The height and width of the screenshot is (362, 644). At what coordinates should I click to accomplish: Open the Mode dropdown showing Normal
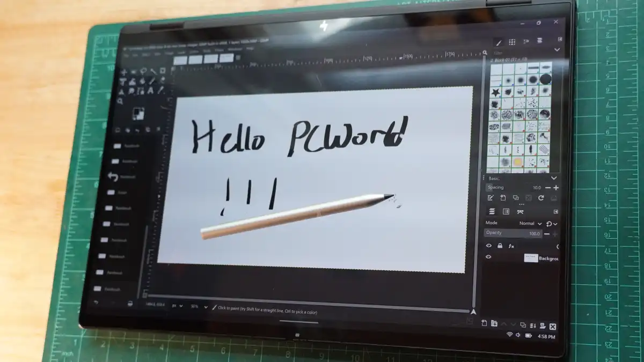[x=529, y=223]
